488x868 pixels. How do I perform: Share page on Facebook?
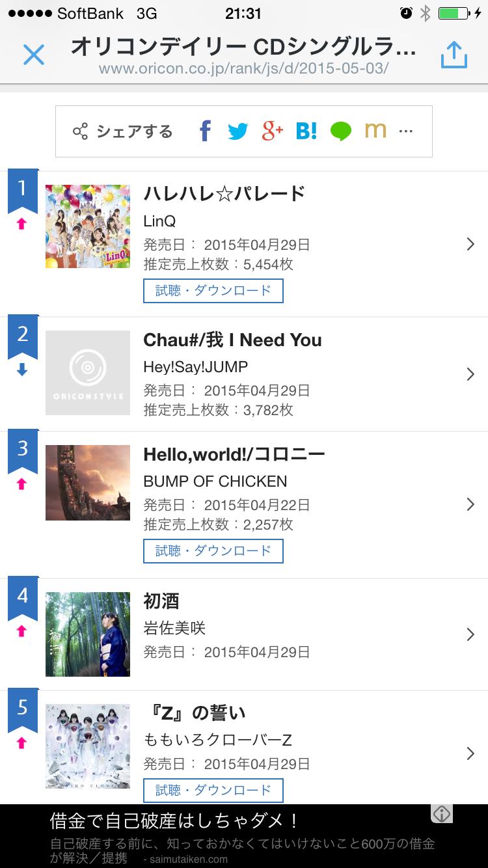pos(205,131)
